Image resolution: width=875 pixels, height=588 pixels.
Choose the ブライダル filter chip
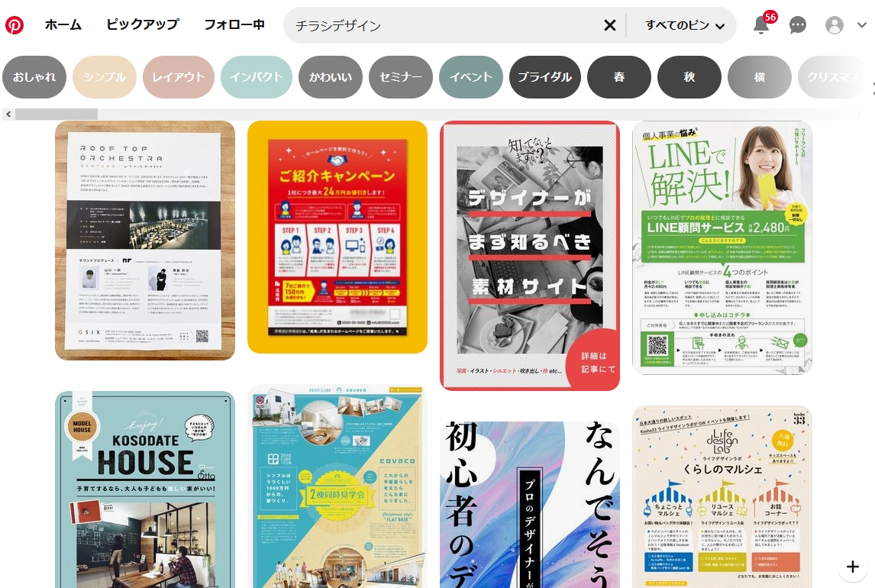pos(544,77)
